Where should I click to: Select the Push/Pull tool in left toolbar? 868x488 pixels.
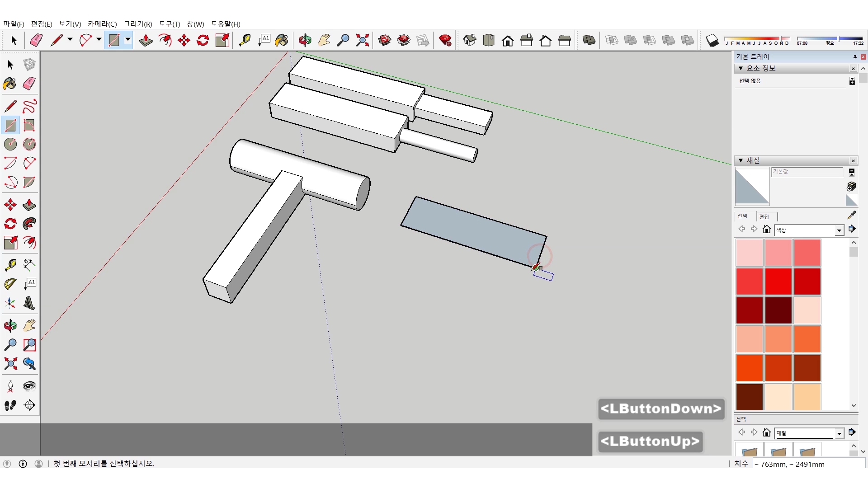coord(29,205)
